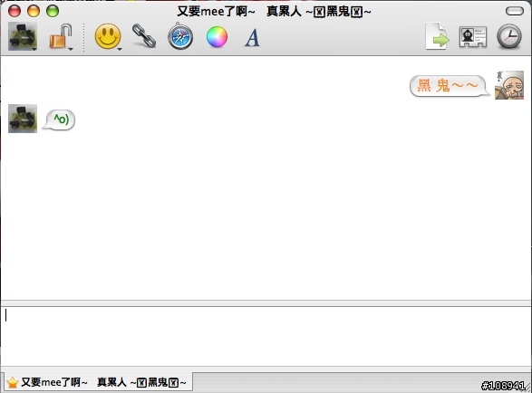This screenshot has height=393, width=532.
Task: Click the window resize grip corner
Action: tap(527, 388)
